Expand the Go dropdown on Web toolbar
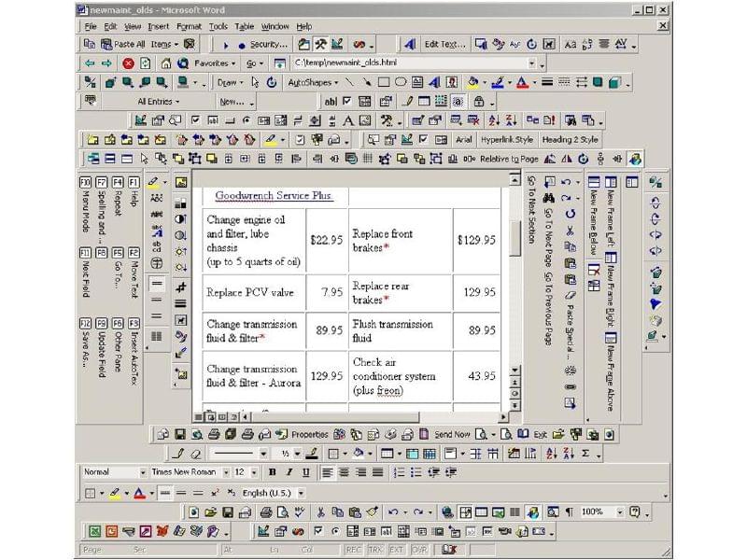This screenshot has width=747, height=560. [255, 63]
